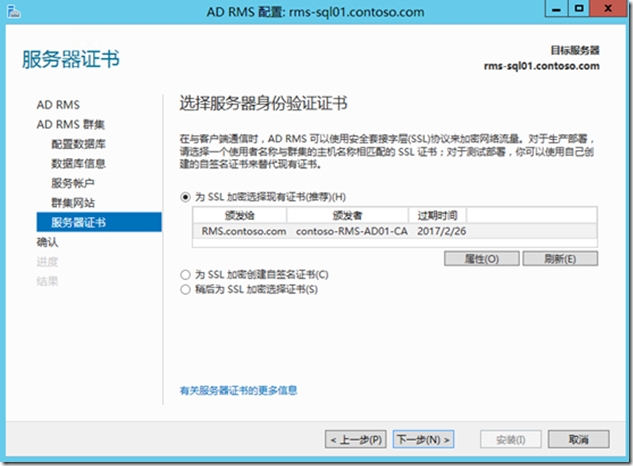Image resolution: width=633 pixels, height=466 pixels.
Task: Minimize the AD RMS configuration window
Action: [556, 9]
